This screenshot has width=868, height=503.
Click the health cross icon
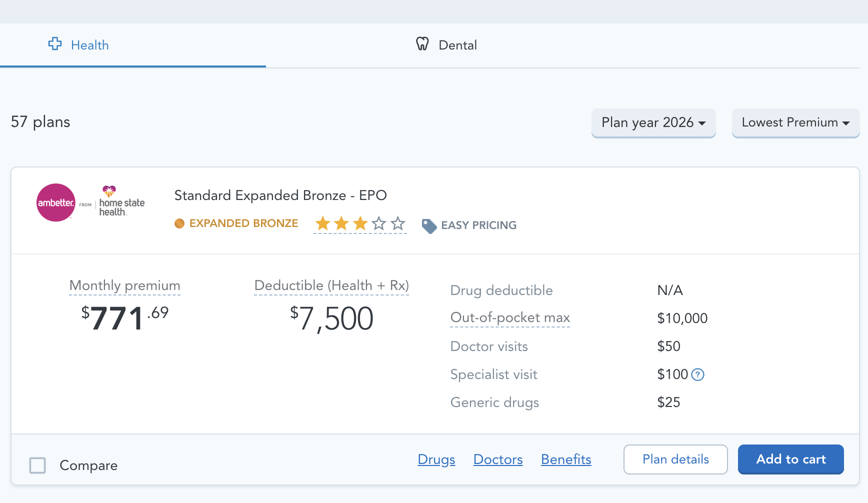click(55, 44)
